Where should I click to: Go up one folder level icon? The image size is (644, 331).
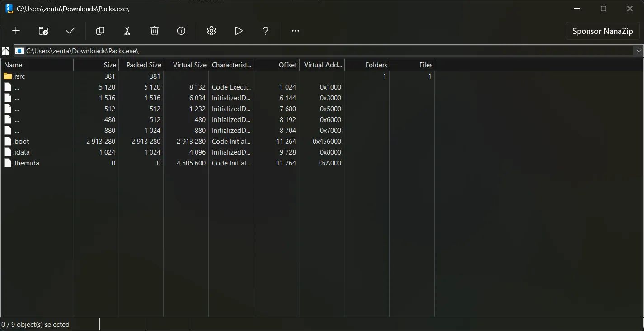[6, 51]
